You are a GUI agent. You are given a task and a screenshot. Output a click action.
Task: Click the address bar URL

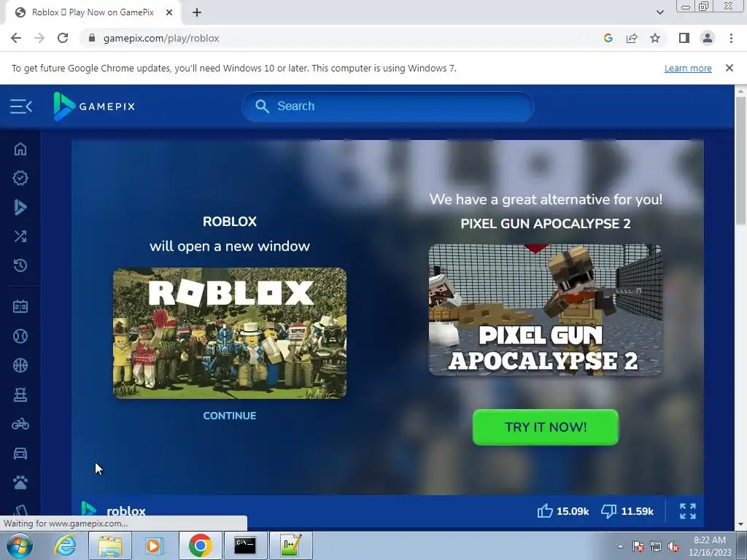pos(161,38)
